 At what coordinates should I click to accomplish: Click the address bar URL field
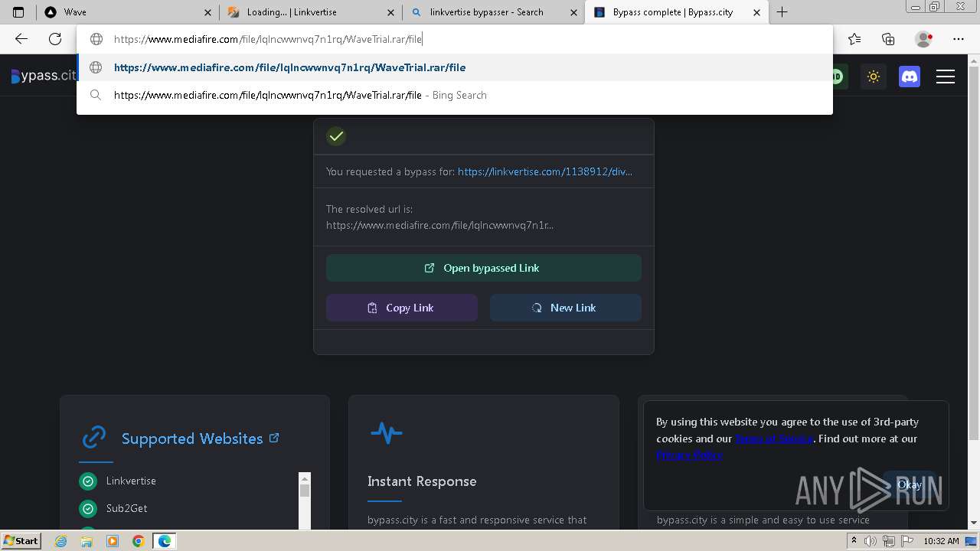[x=454, y=39]
